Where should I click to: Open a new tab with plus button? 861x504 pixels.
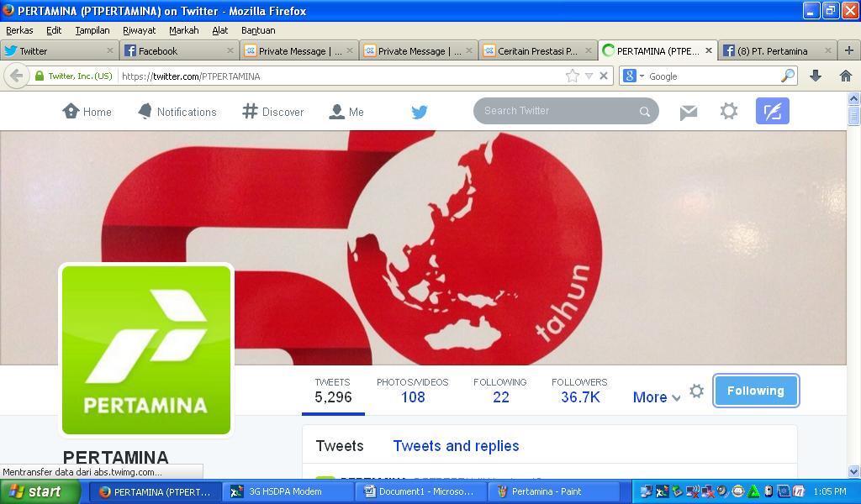click(x=849, y=51)
